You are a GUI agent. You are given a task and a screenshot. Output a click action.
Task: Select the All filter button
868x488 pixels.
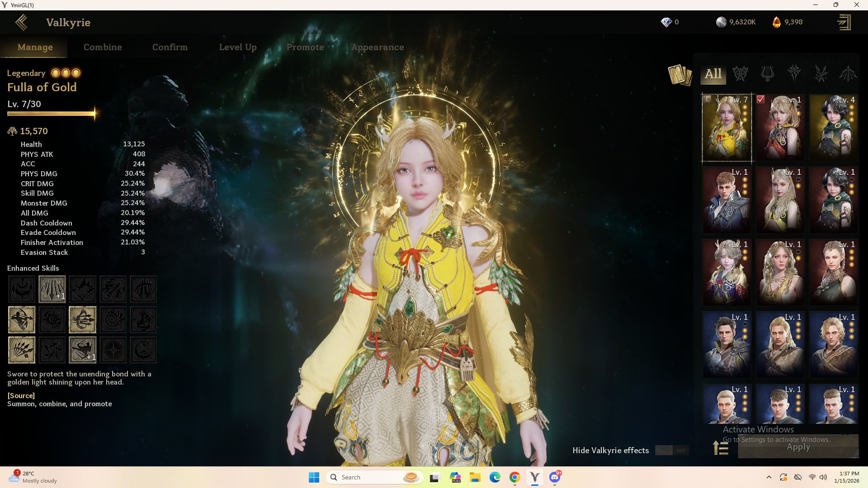tap(713, 74)
